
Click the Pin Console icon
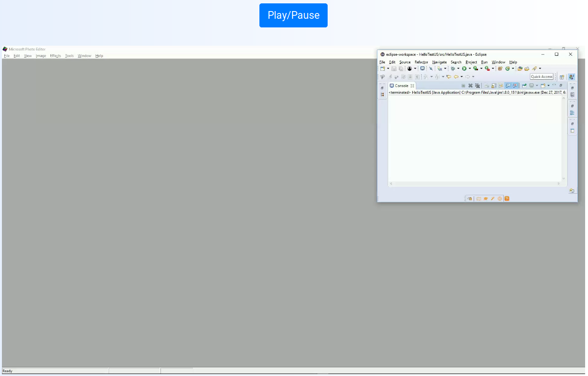click(525, 86)
